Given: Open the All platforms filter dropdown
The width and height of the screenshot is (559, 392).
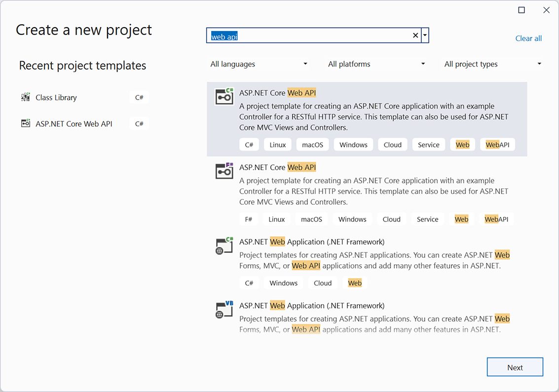Looking at the screenshot, I should pos(376,64).
